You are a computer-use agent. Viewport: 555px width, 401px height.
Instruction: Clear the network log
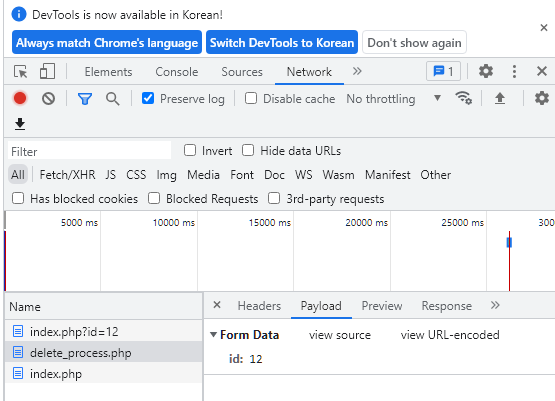pos(48,98)
